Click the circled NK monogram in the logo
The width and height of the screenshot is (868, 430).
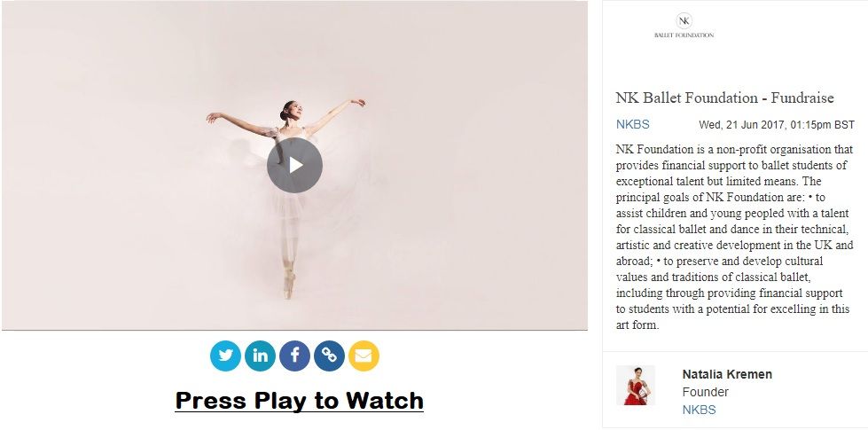(x=684, y=21)
